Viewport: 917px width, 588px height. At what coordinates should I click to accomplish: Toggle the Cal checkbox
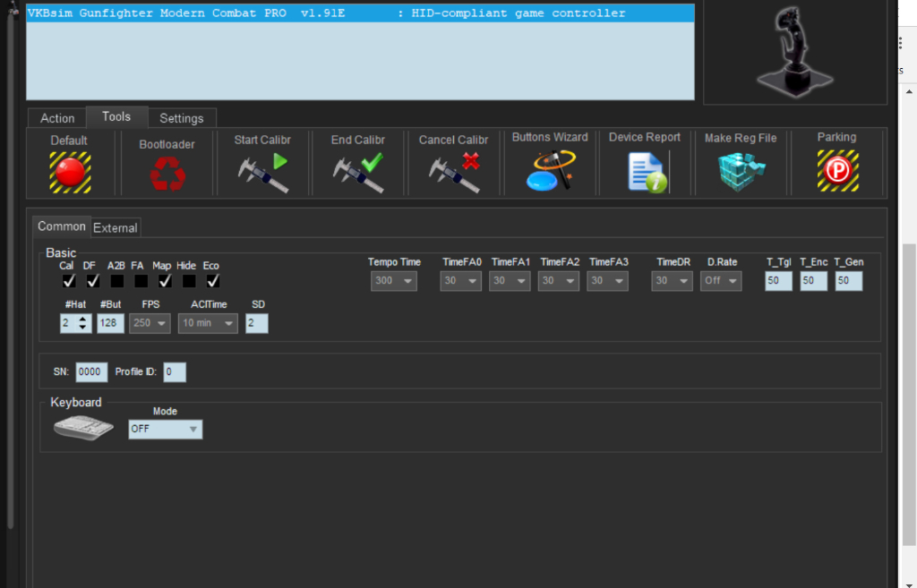(69, 281)
